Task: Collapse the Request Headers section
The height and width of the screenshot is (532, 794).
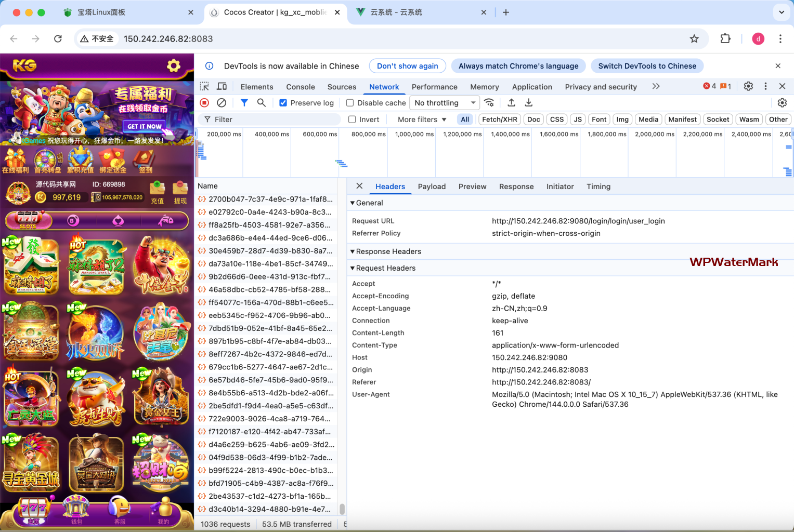Action: [353, 268]
